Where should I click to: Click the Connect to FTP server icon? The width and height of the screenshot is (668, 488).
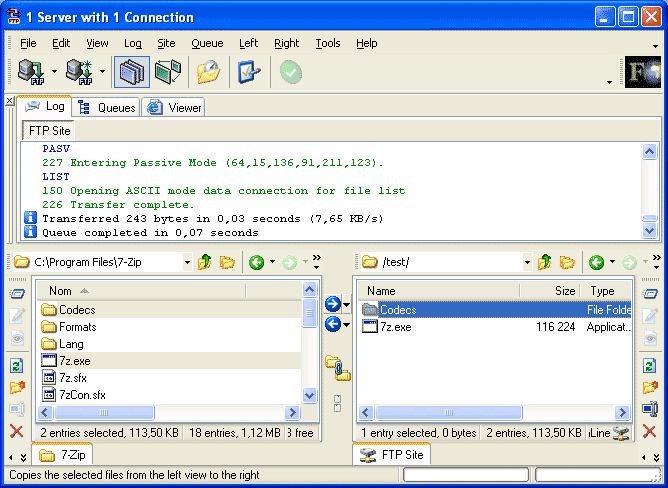point(32,72)
